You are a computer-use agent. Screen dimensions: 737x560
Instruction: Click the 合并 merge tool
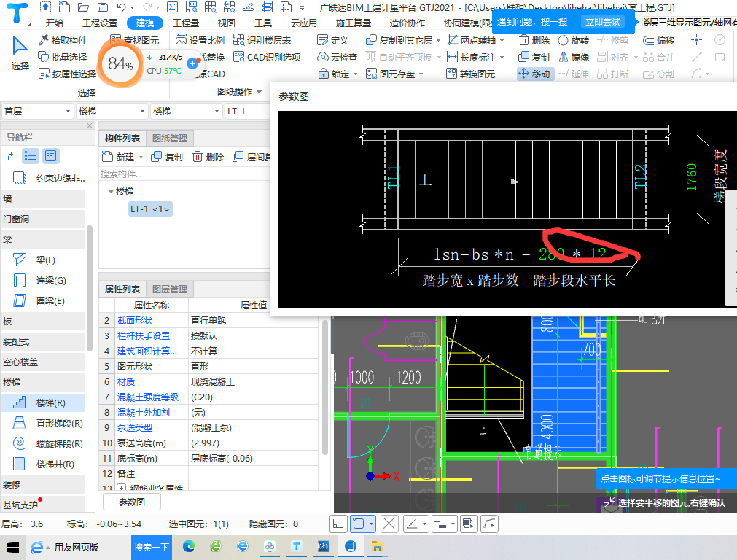click(x=658, y=58)
